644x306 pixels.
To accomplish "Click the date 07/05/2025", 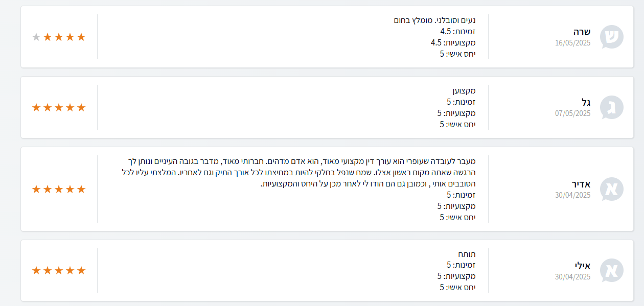I will click(x=572, y=113).
